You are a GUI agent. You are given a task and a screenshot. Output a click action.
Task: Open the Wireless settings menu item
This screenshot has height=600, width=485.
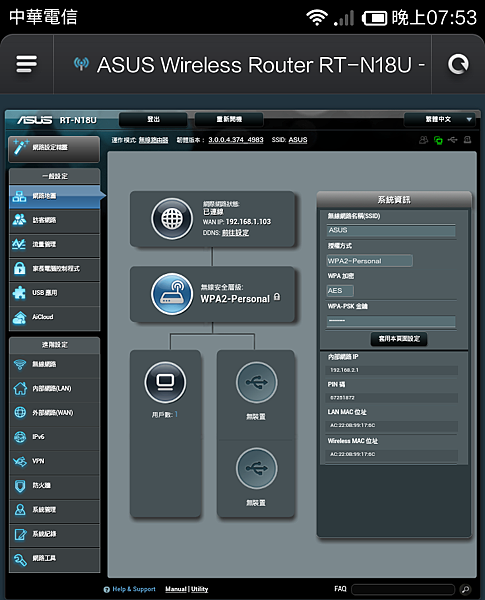(x=54, y=364)
